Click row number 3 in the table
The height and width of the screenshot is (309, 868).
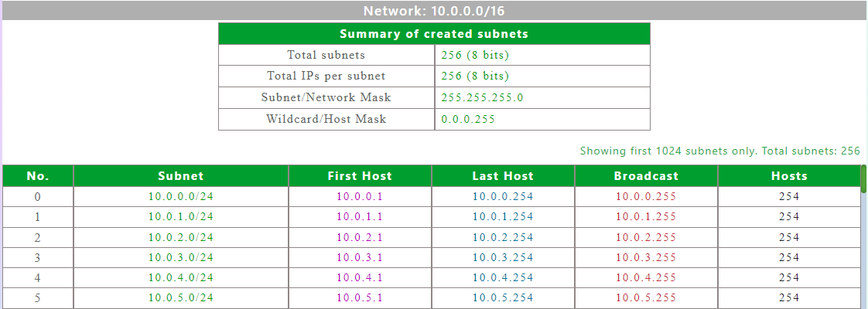click(x=38, y=257)
